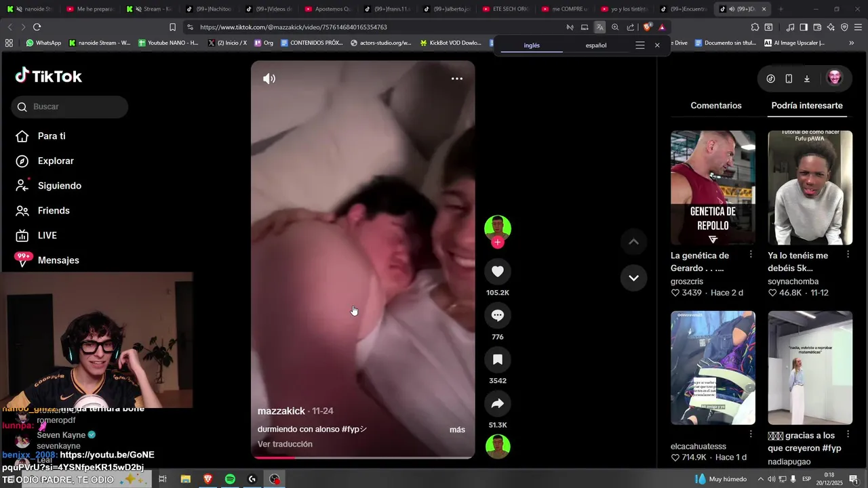
Task: Show more bookmarks with the chevron
Action: coord(851,43)
